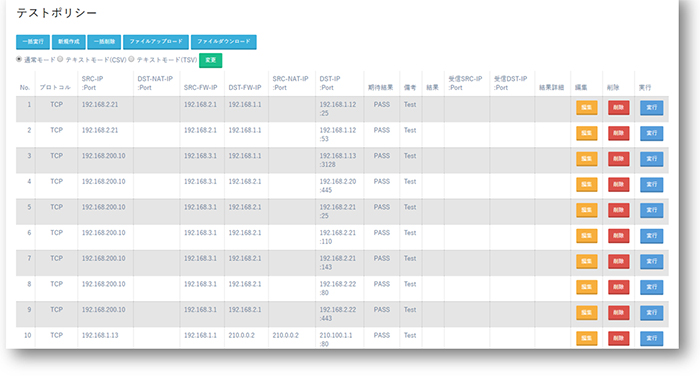Delete row 8 with red 削除 button
The image size is (700, 376).
point(618,287)
